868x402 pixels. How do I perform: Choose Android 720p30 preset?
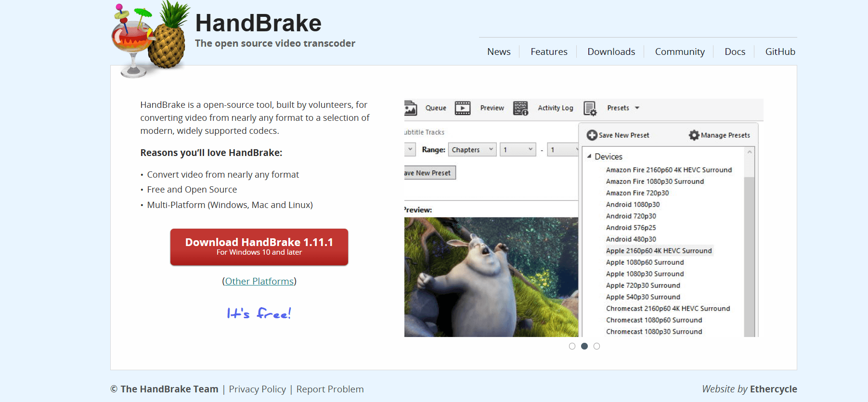click(631, 216)
